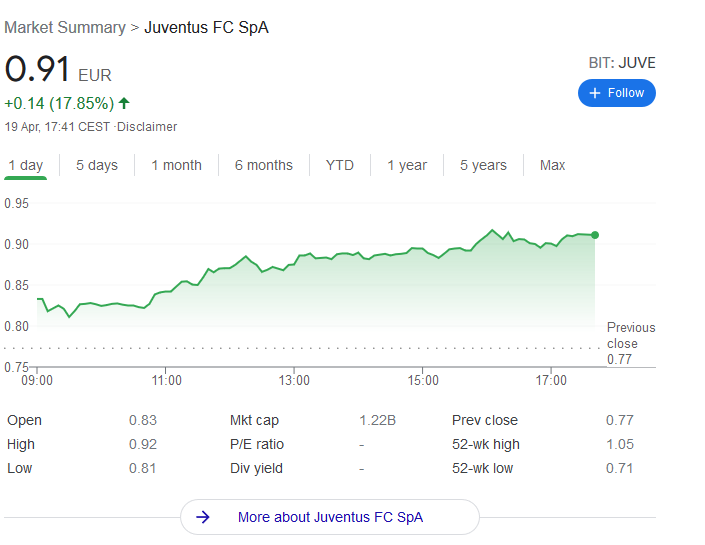Click the green up arrow beside percentage change

[x=124, y=103]
